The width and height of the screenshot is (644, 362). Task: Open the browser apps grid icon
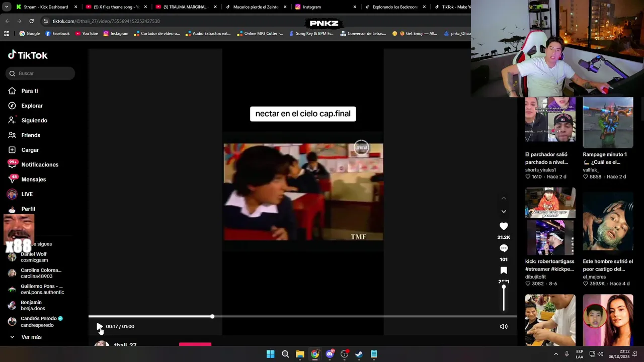[x=7, y=34]
